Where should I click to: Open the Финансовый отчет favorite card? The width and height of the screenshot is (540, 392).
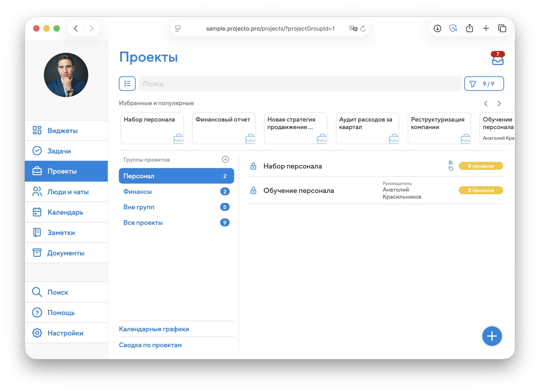224,128
